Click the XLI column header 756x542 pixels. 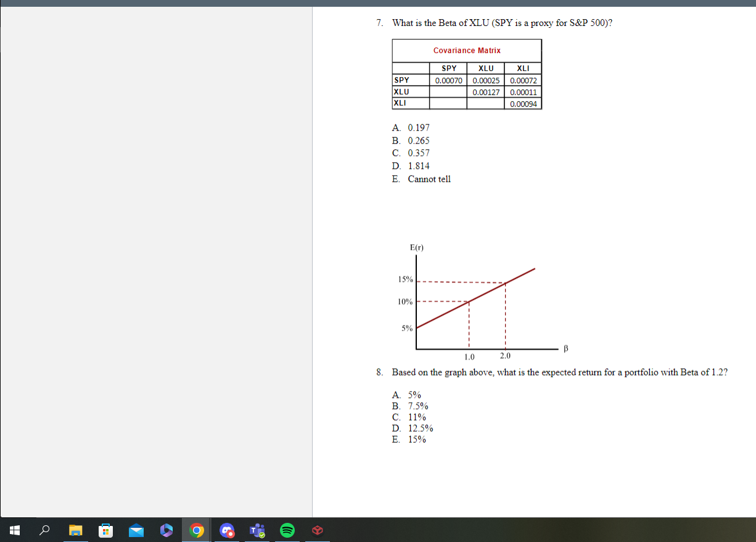(523, 68)
